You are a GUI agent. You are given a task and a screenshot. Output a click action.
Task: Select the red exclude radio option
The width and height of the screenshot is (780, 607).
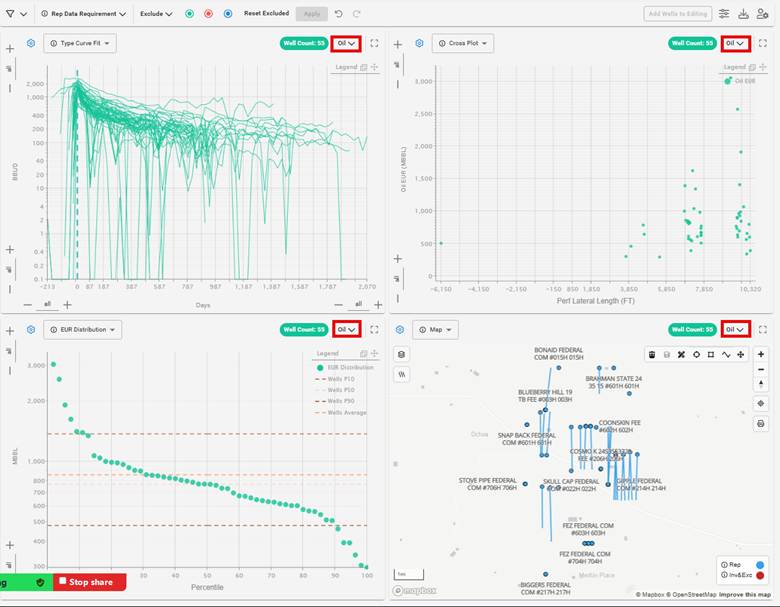208,14
